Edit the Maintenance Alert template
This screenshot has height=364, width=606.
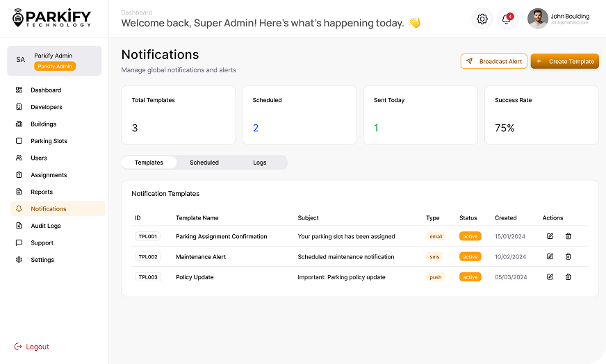coord(550,256)
